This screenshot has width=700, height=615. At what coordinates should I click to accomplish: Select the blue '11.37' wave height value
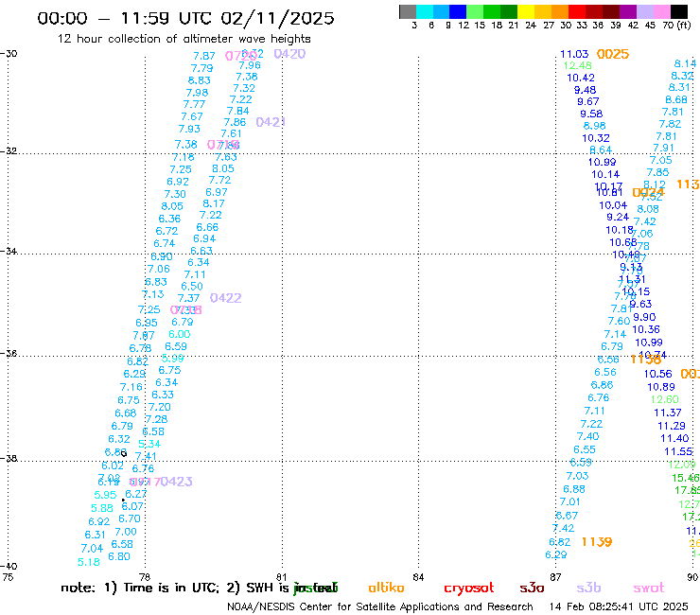coord(668,413)
